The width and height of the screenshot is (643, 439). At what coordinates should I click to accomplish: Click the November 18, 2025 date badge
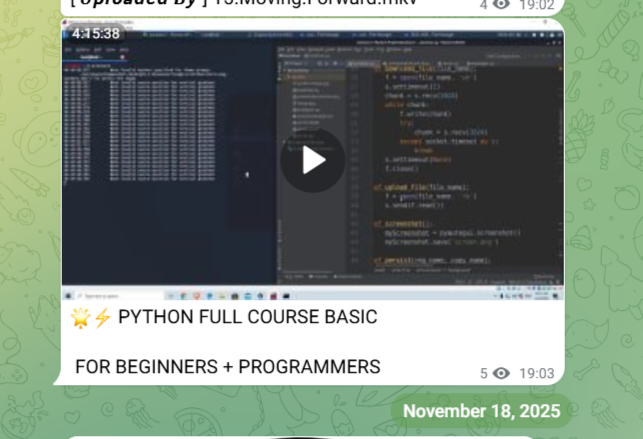pyautogui.click(x=481, y=411)
